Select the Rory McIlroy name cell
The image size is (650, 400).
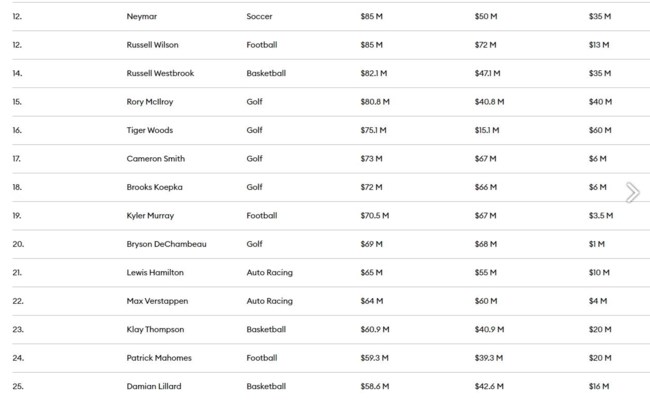[153, 101]
